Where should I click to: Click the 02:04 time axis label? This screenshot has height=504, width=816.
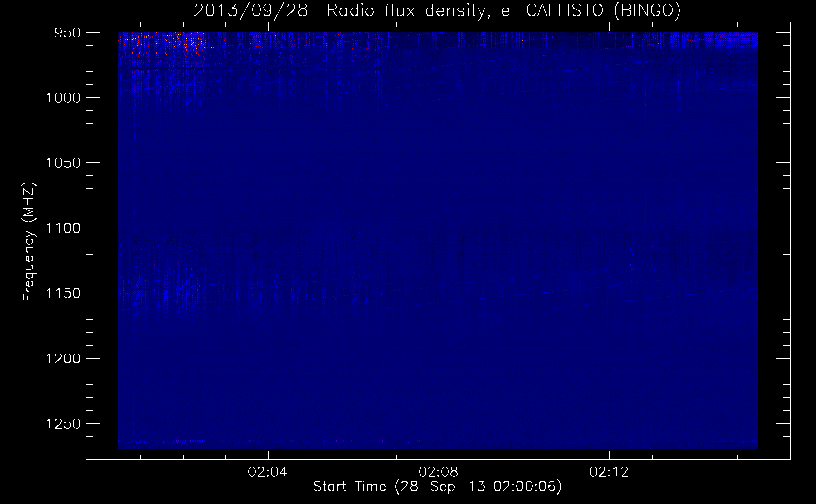(x=268, y=472)
